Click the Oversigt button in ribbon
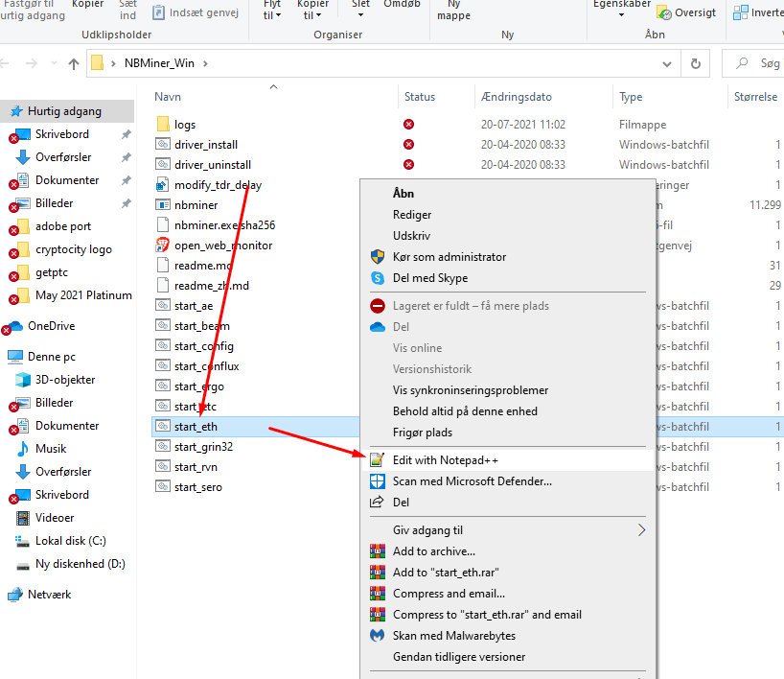 click(686, 12)
